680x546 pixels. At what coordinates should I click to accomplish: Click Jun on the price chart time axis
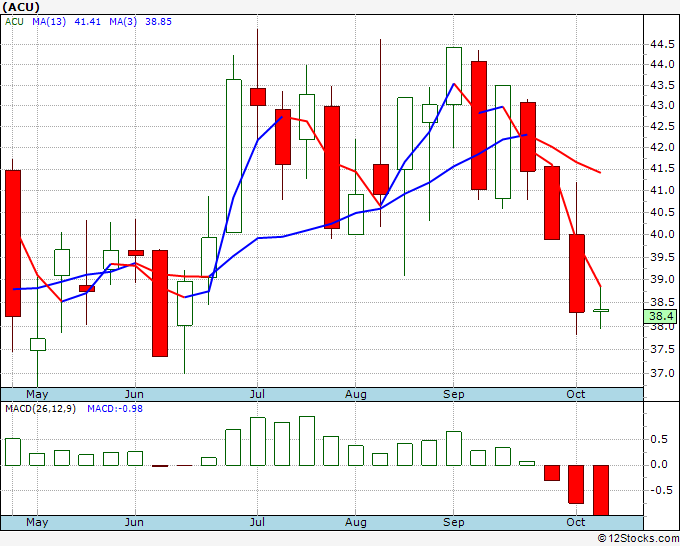(x=134, y=395)
